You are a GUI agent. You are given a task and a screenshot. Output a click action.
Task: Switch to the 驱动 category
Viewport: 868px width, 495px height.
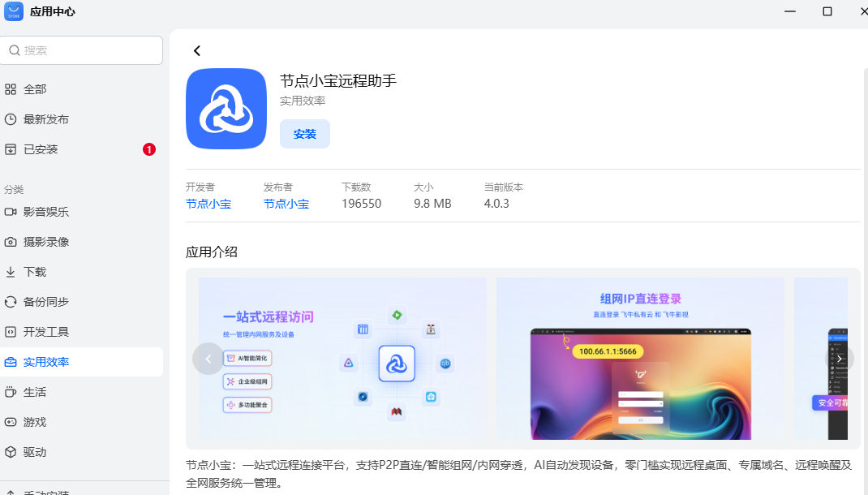pyautogui.click(x=35, y=452)
